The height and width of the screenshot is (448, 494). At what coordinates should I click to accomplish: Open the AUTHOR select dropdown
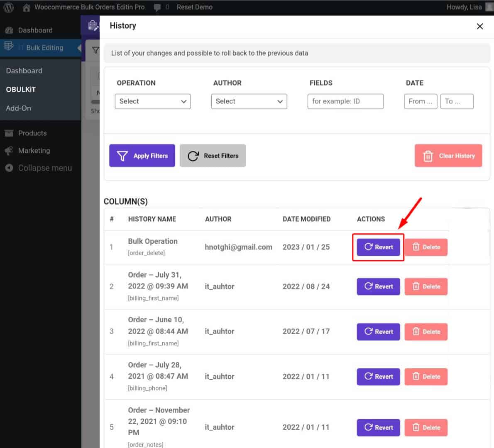249,101
